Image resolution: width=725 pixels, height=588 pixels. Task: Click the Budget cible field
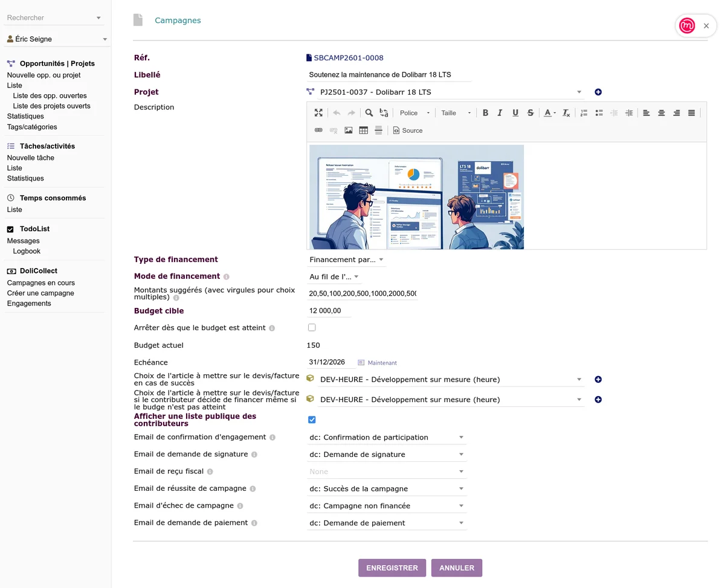329,311
